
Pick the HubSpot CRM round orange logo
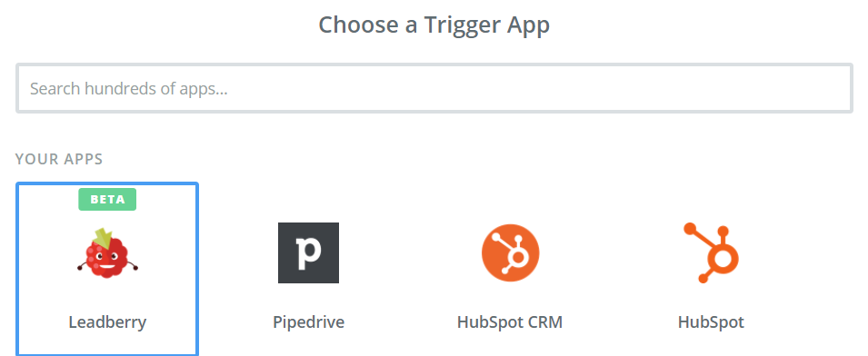[510, 252]
